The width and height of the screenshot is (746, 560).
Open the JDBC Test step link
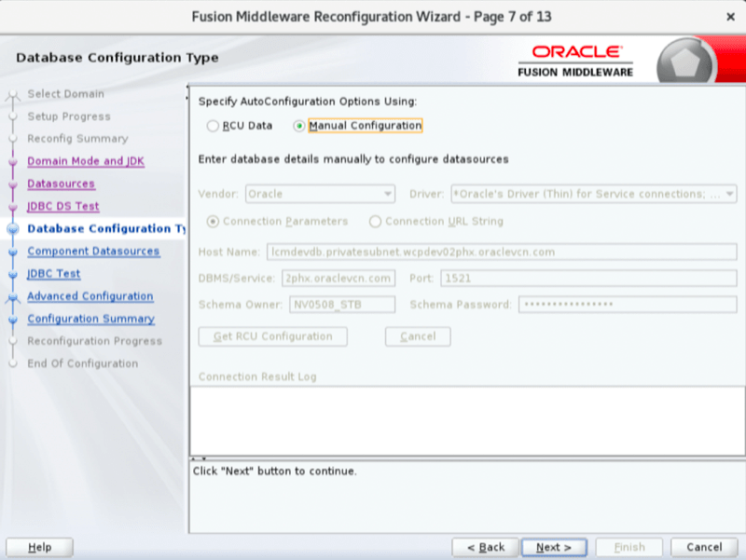tap(54, 274)
